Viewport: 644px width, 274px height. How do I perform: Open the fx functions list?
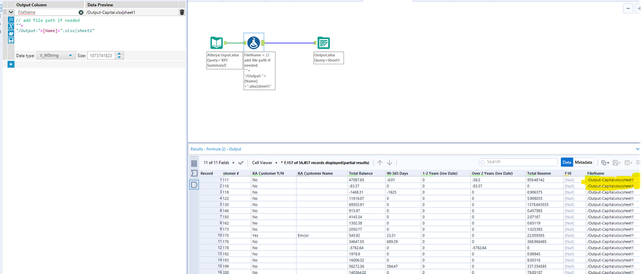coord(11,19)
